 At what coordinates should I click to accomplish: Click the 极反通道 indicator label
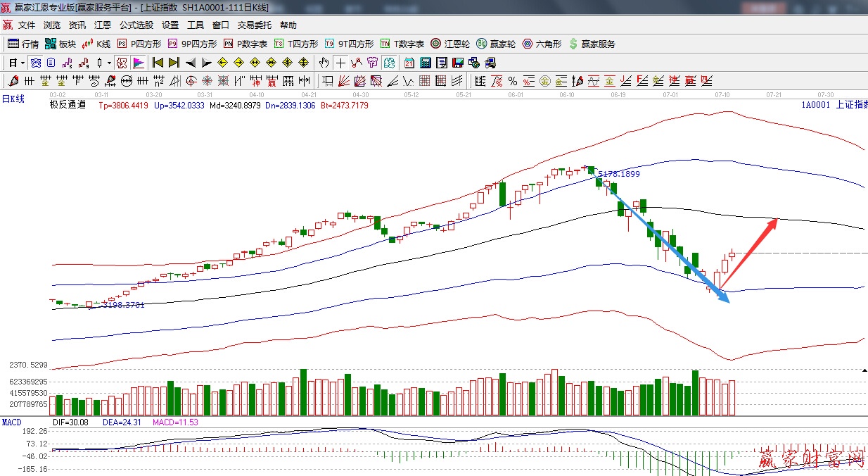(68, 105)
